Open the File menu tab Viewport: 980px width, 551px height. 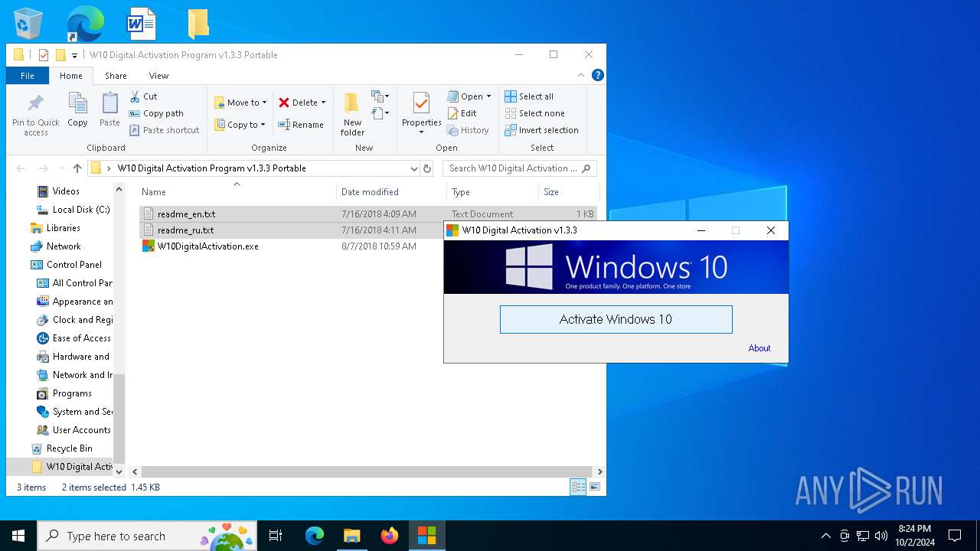[28, 76]
